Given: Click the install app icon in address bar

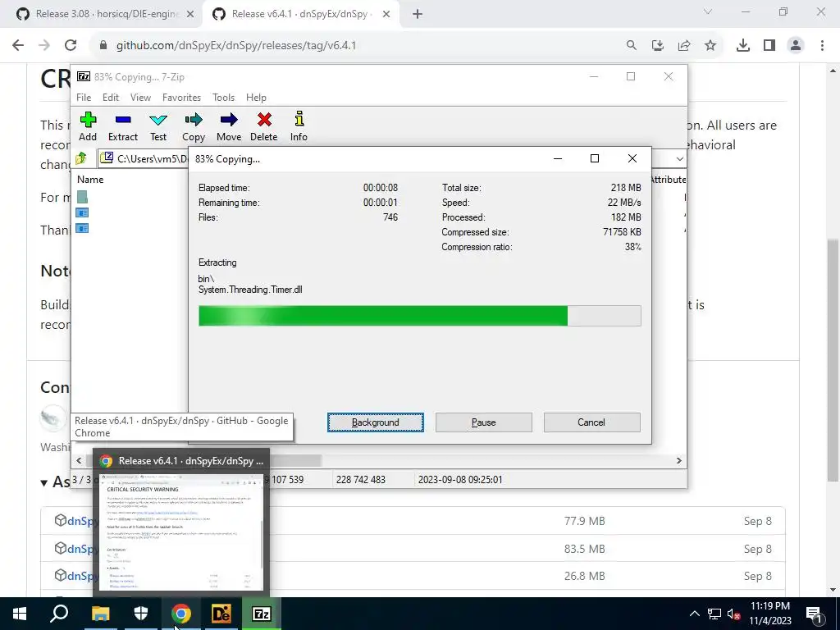Looking at the screenshot, I should coord(658,46).
